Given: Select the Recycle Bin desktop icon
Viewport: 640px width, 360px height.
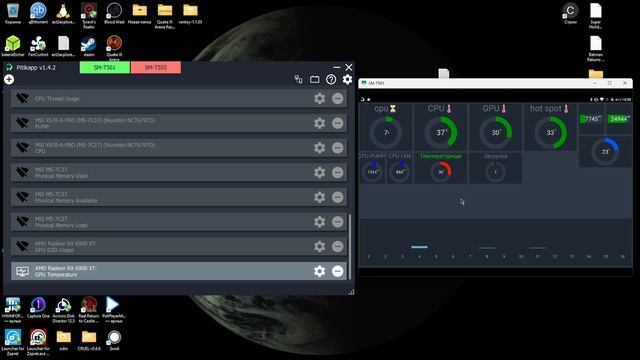Looking at the screenshot, I should click(13, 14).
